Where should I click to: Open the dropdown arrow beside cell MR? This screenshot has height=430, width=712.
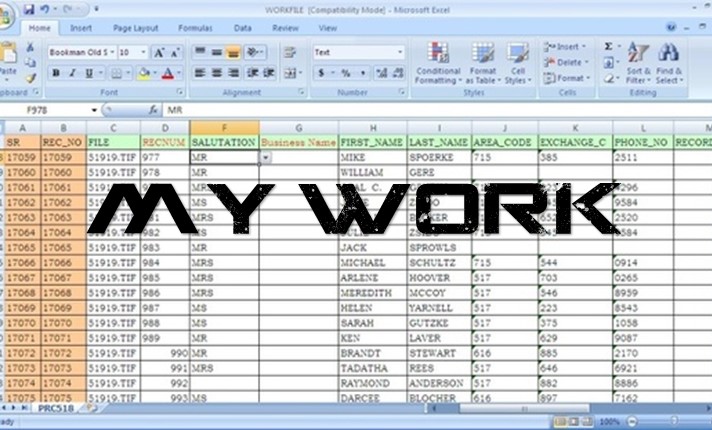[x=265, y=157]
